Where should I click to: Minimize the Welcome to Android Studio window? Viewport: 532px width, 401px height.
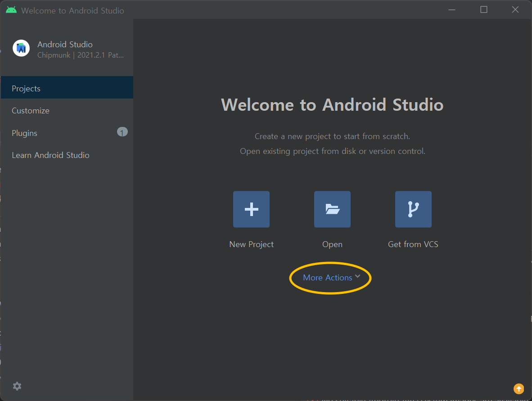452,10
